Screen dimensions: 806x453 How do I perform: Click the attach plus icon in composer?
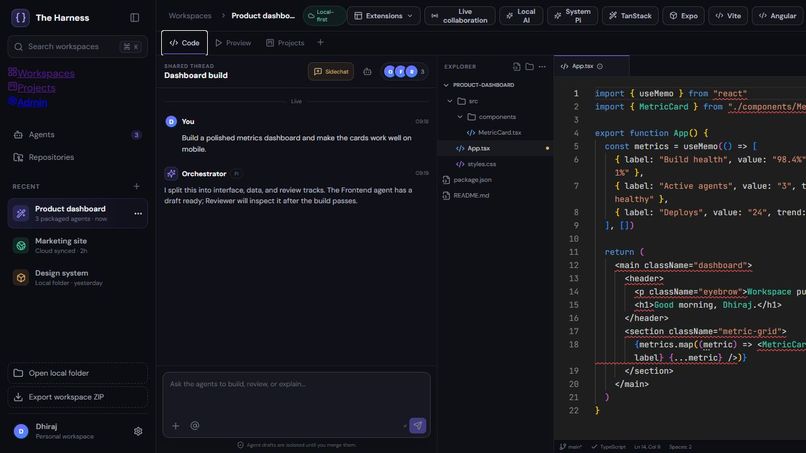tap(176, 426)
